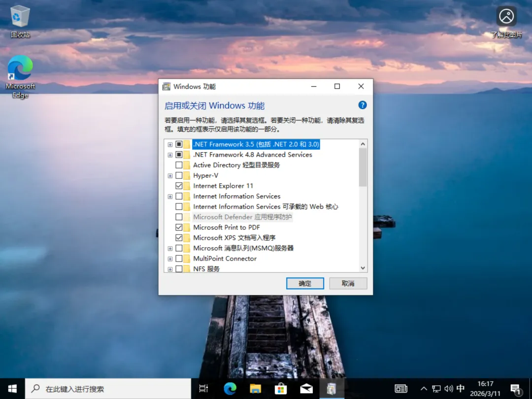The width and height of the screenshot is (532, 399).
Task: Open the Recycle Bin desktop icon
Action: coord(20,22)
